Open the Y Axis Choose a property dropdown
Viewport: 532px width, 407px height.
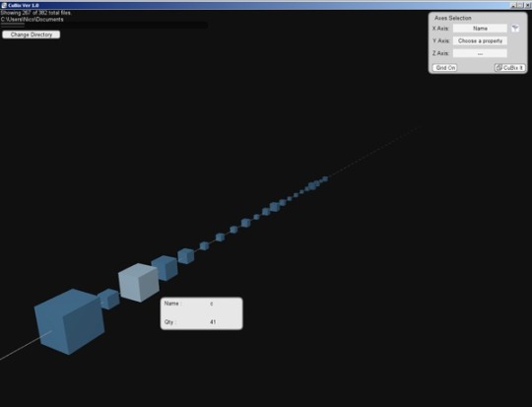coord(480,40)
